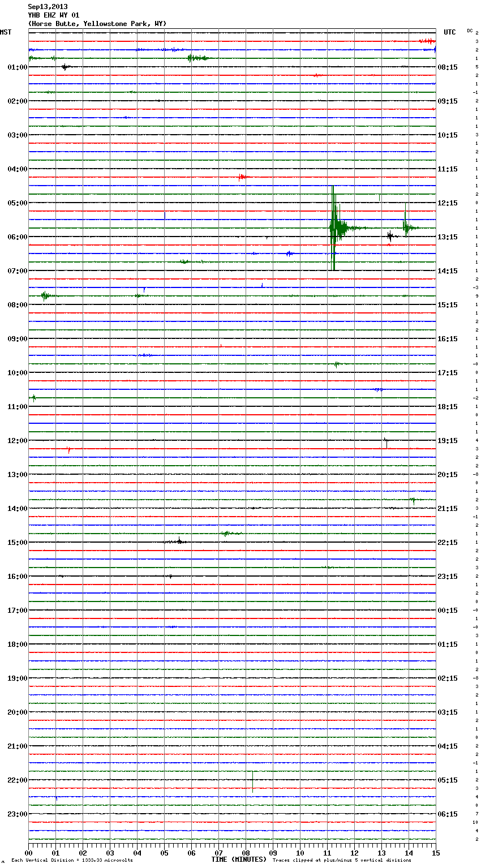This screenshot has height=868, width=481.
Task: Select the station code YHB EHZ WY 01
Action: pos(54,15)
